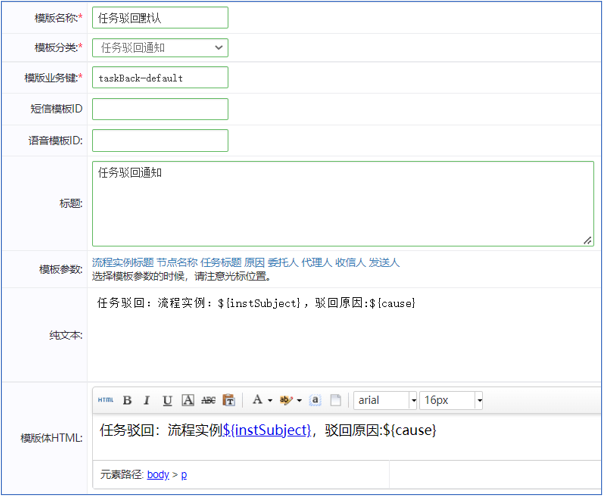603x496 pixels.
Task: Expand the arial font family dropdown
Action: pos(413,400)
